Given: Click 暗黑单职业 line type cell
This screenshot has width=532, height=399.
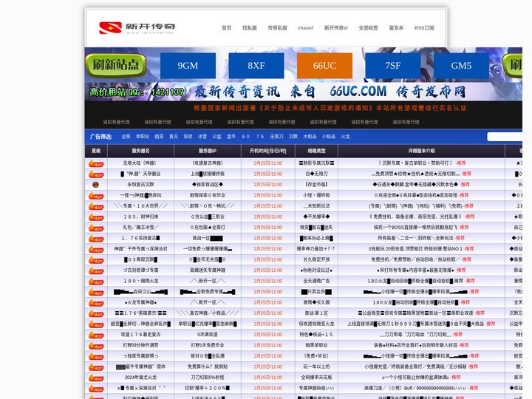Looking at the screenshot, I should coord(316,345).
